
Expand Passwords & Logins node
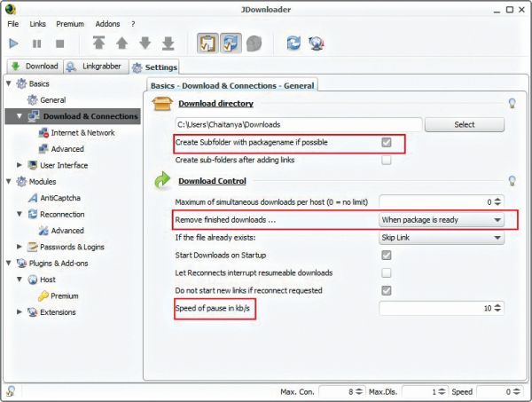pyautogui.click(x=20, y=247)
